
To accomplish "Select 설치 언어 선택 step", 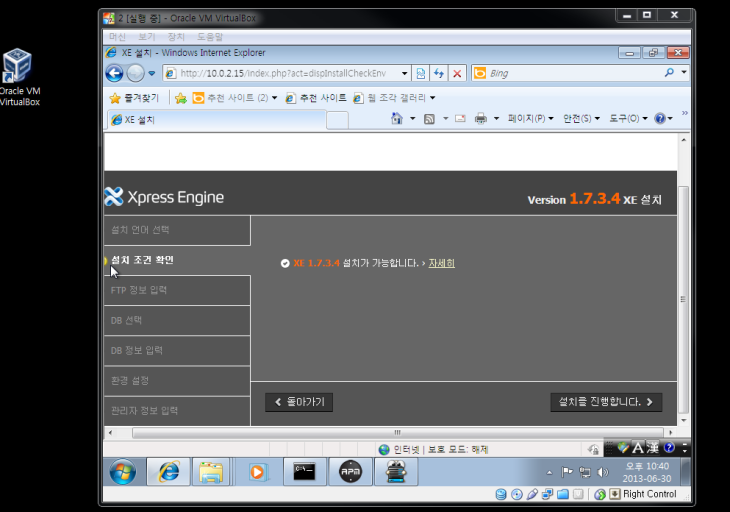I will (177, 230).
